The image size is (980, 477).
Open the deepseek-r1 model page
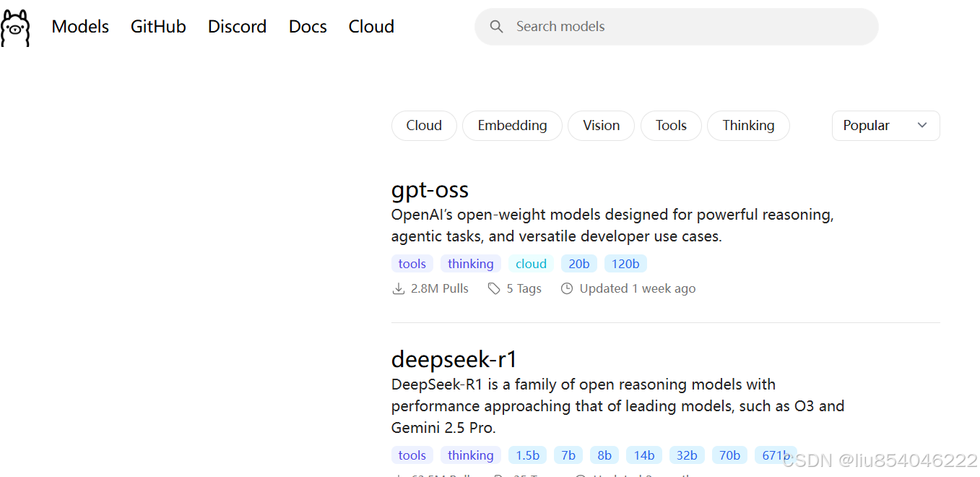(x=454, y=359)
